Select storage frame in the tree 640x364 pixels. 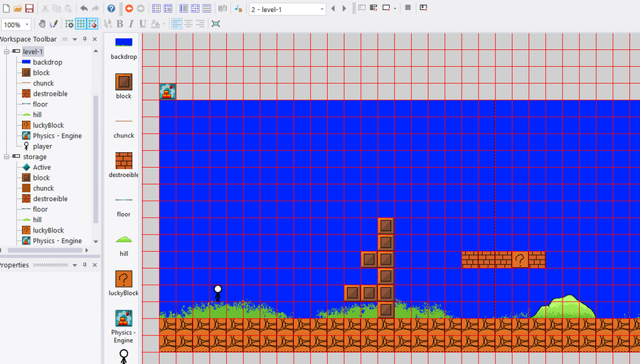tap(35, 156)
